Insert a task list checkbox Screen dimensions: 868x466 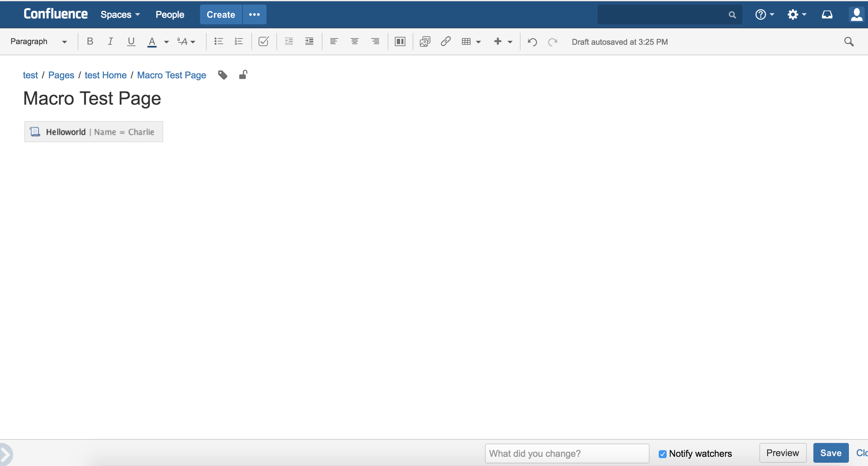(x=263, y=41)
